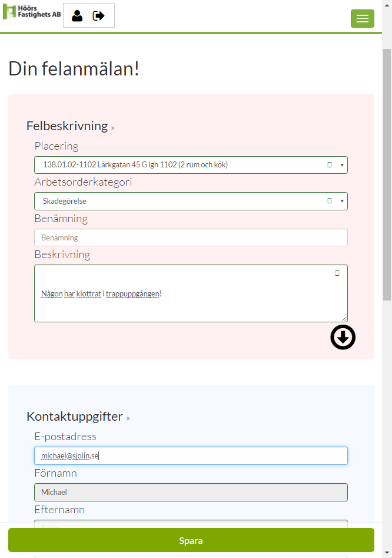
Task: Expand the Arbetsorderkategori dropdown arrow
Action: tap(342, 201)
